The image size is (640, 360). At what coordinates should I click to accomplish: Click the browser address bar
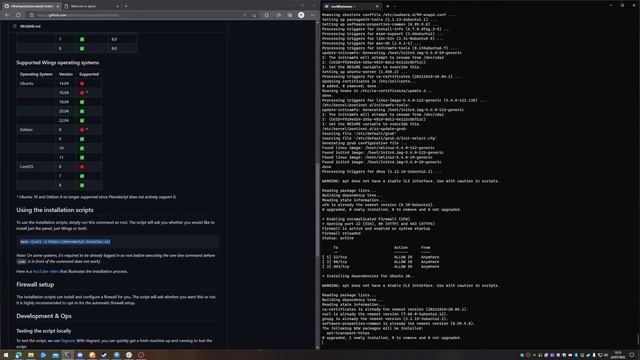(x=139, y=15)
